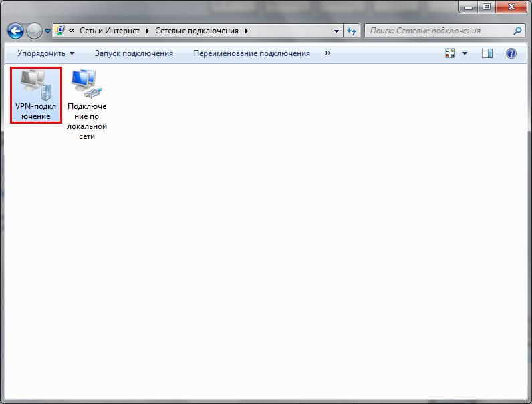Minimize the window
Image resolution: width=532 pixels, height=404 pixels.
pyautogui.click(x=469, y=7)
